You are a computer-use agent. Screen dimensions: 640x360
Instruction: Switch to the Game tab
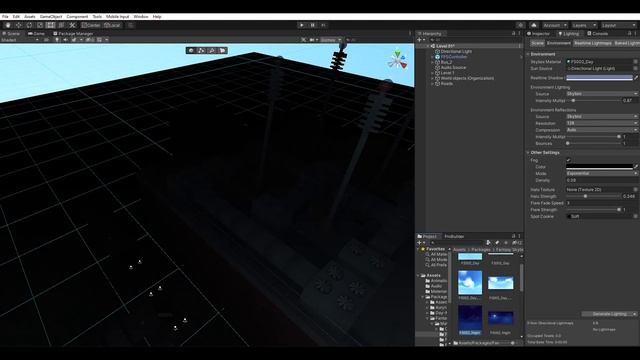[x=36, y=33]
